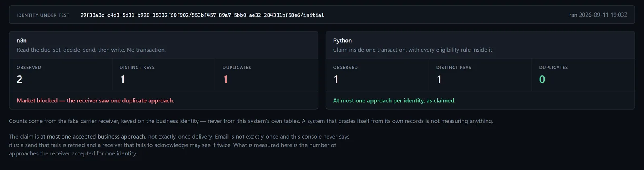644x170 pixels.
Task: Click the DUPLICATES label in Python card
Action: point(554,68)
